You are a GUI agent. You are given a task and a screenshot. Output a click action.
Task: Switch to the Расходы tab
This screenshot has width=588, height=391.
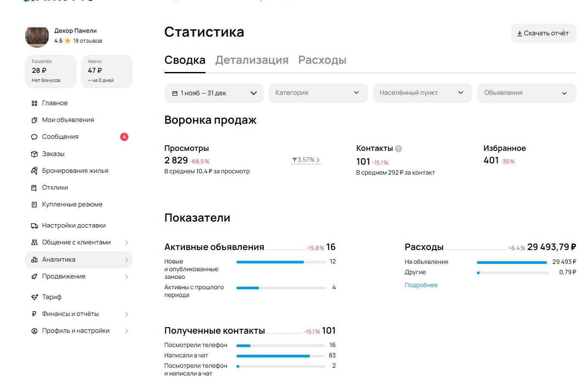click(322, 60)
